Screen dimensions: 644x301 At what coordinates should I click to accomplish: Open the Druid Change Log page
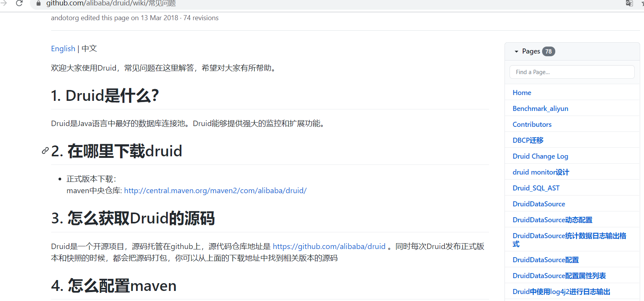[x=540, y=156]
